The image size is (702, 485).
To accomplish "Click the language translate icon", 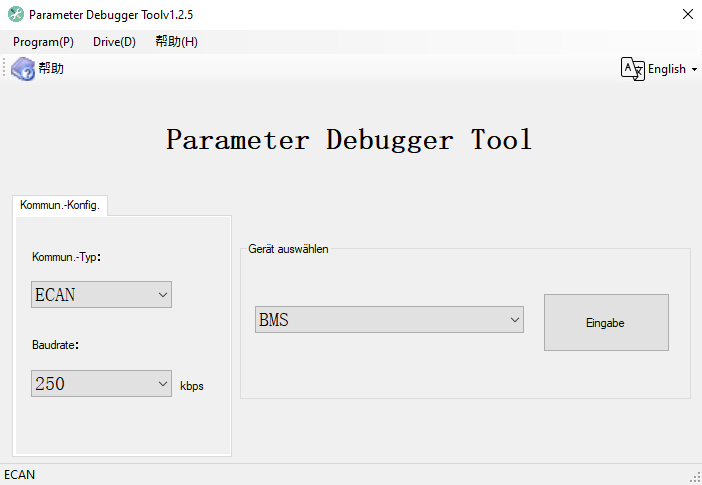I will [633, 69].
